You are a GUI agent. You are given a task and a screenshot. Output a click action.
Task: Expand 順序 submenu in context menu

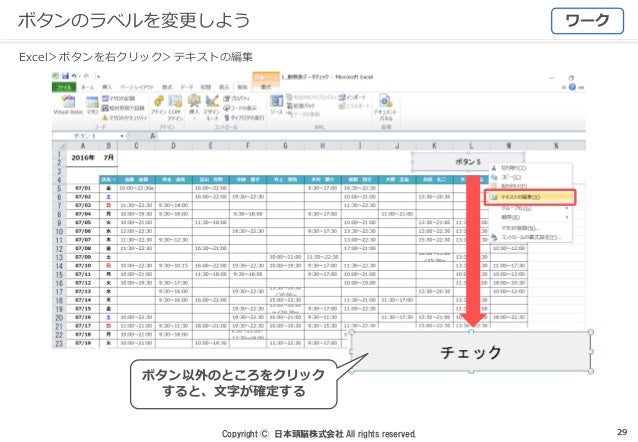tap(529, 217)
